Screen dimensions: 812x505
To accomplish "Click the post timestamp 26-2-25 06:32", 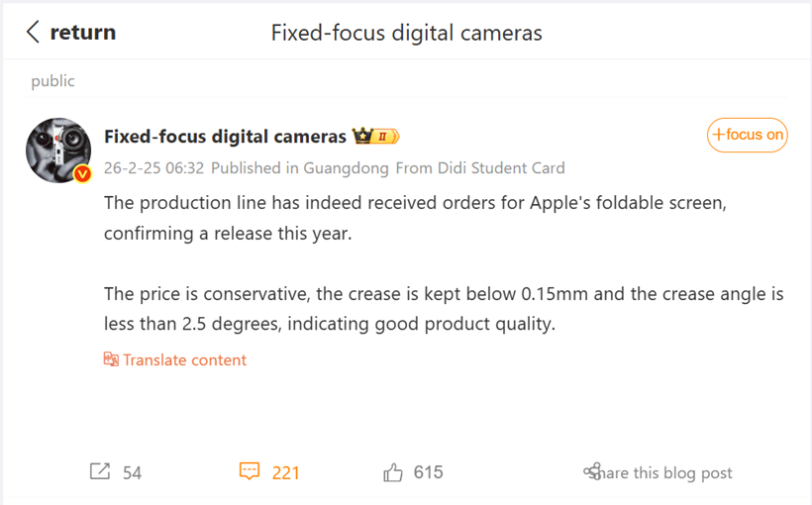I will tap(153, 168).
